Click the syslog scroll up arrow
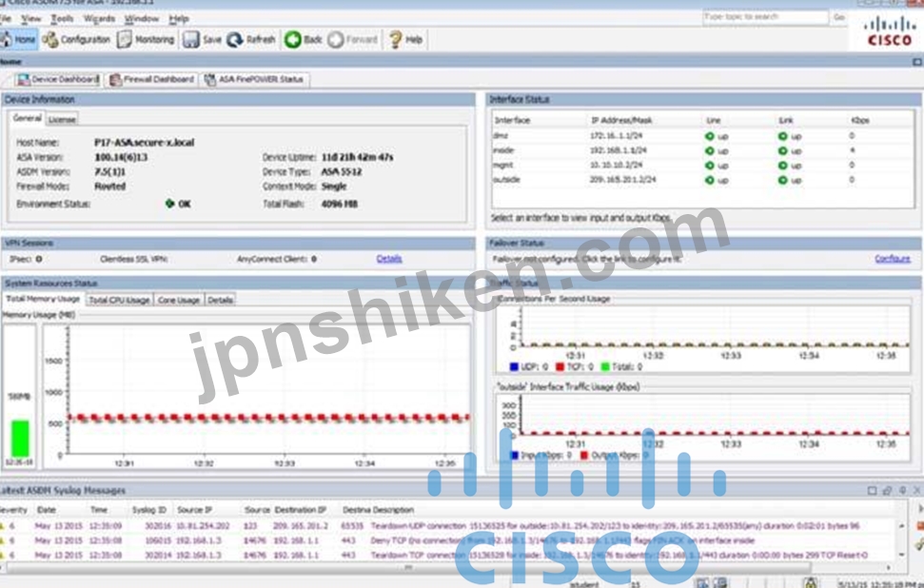 (901, 525)
